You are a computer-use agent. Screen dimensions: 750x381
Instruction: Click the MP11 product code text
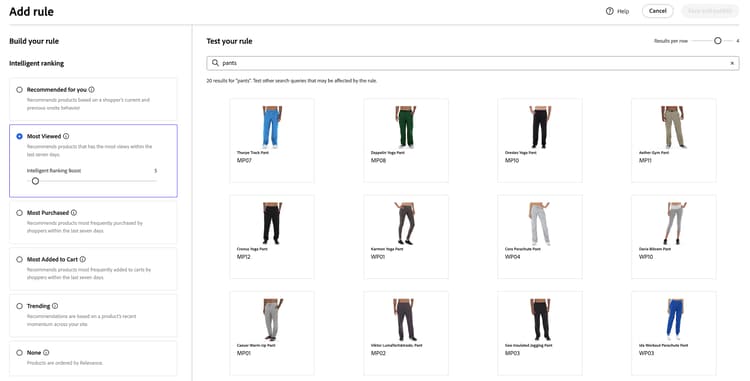[645, 161]
